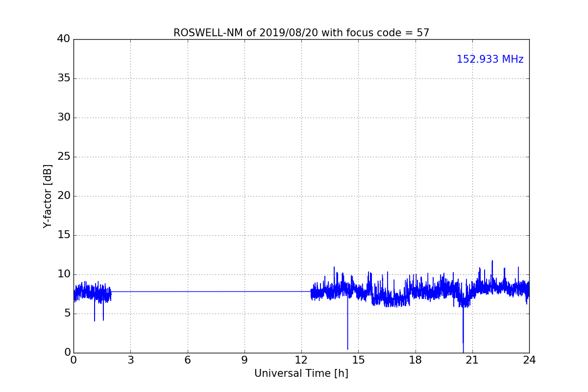The height and width of the screenshot is (392, 588).
Task: Click y-axis tick label 5
Action: (x=67, y=314)
